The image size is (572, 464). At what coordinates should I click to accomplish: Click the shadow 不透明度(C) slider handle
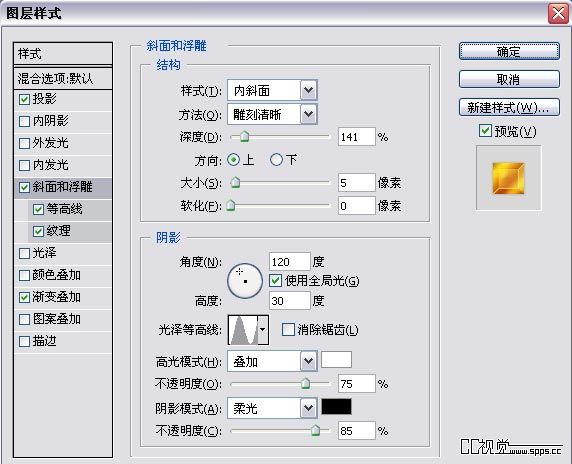tap(316, 430)
